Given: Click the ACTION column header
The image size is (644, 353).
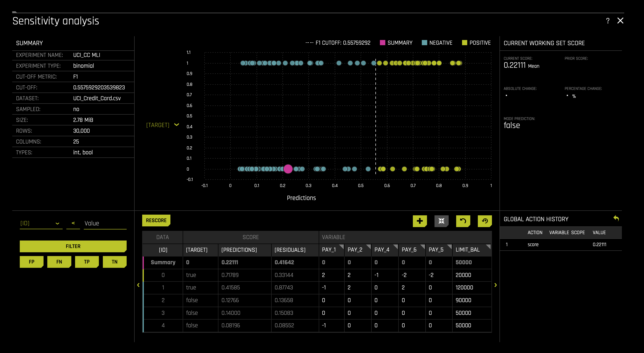Looking at the screenshot, I should coord(535,233).
